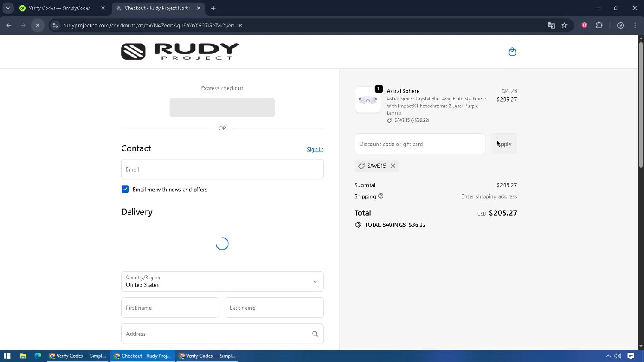Open the Windows Start menu
The width and height of the screenshot is (644, 362).
point(7,356)
